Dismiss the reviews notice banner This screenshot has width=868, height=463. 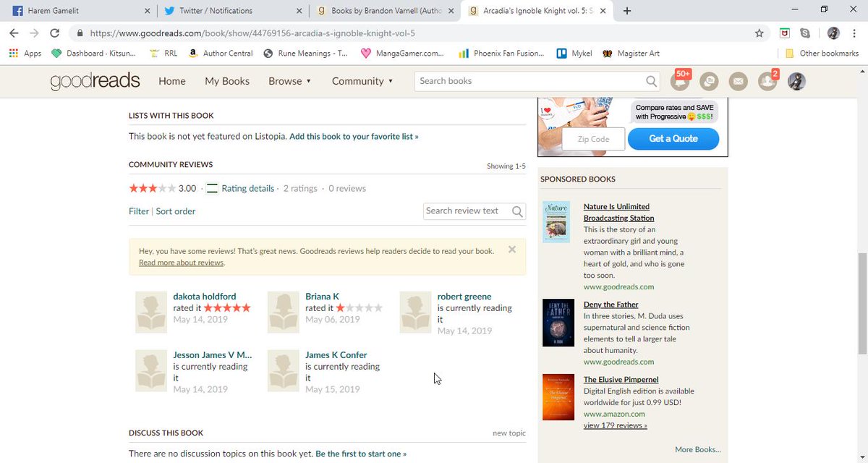pyautogui.click(x=512, y=250)
